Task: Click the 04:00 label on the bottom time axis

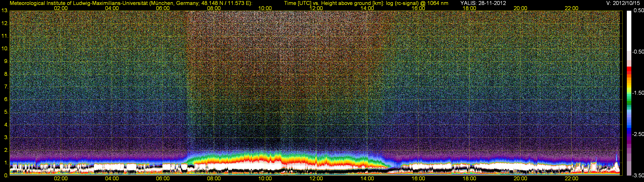Action: (112, 179)
